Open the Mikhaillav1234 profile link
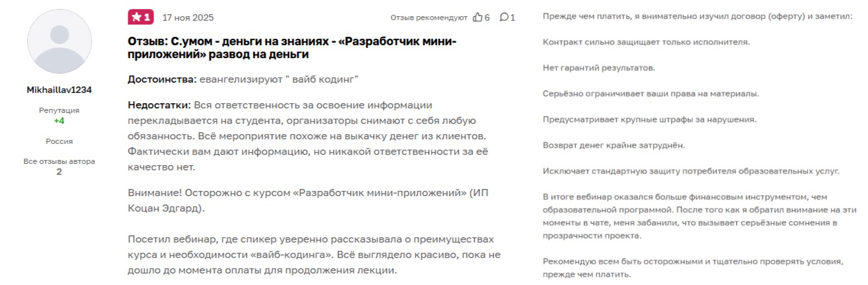Image resolution: width=868 pixels, height=285 pixels. click(x=59, y=90)
